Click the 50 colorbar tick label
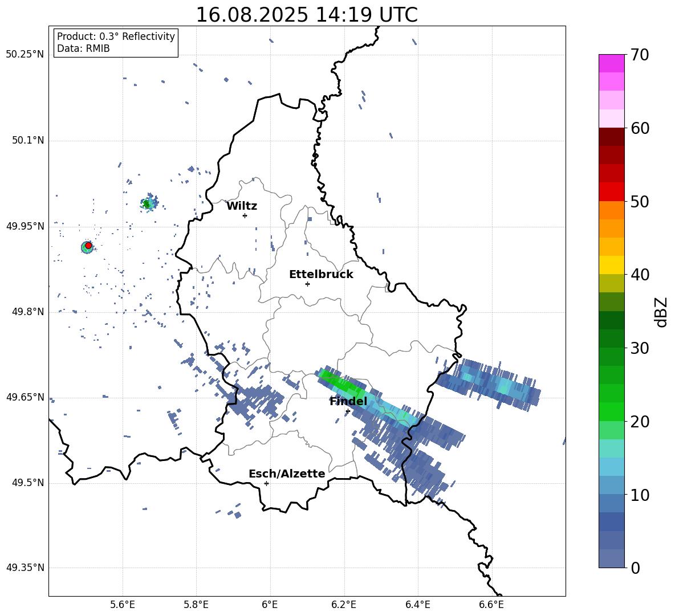Viewport: 675px width, 616px height. tap(640, 201)
